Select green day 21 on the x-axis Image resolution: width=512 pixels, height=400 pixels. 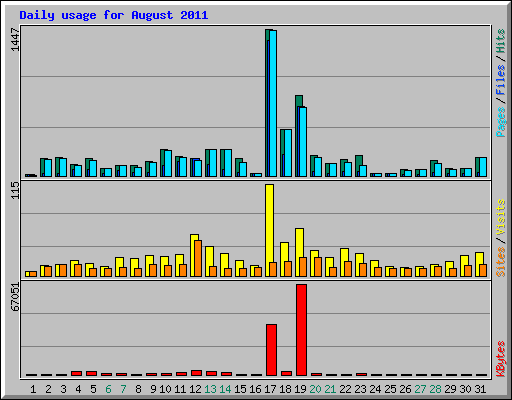coord(330,389)
